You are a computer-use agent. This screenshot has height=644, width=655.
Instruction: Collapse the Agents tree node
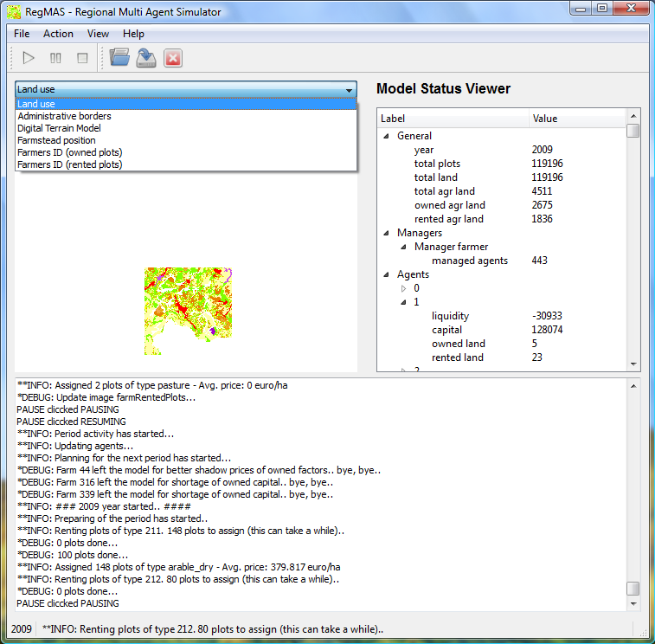[x=387, y=274]
